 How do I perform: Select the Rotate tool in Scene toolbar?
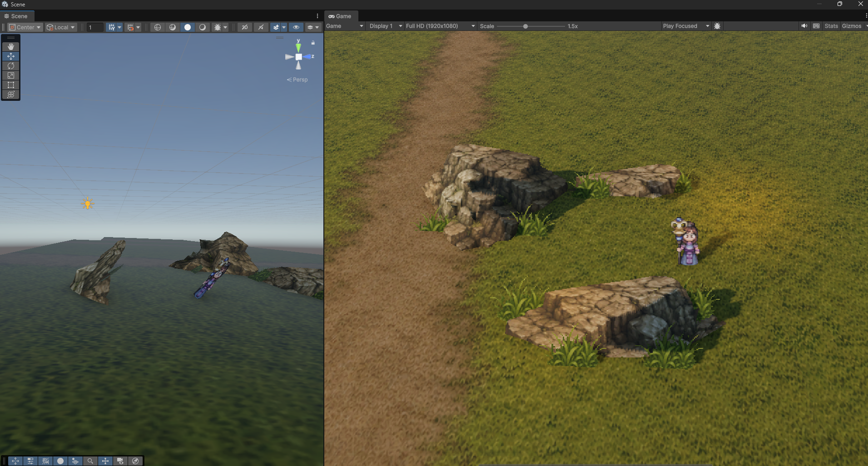(x=11, y=66)
